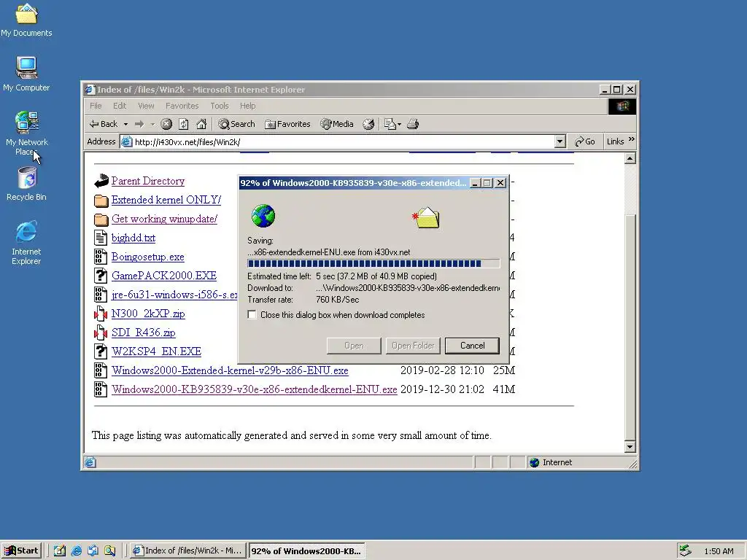Click the globe icon in download dialog

[263, 216]
